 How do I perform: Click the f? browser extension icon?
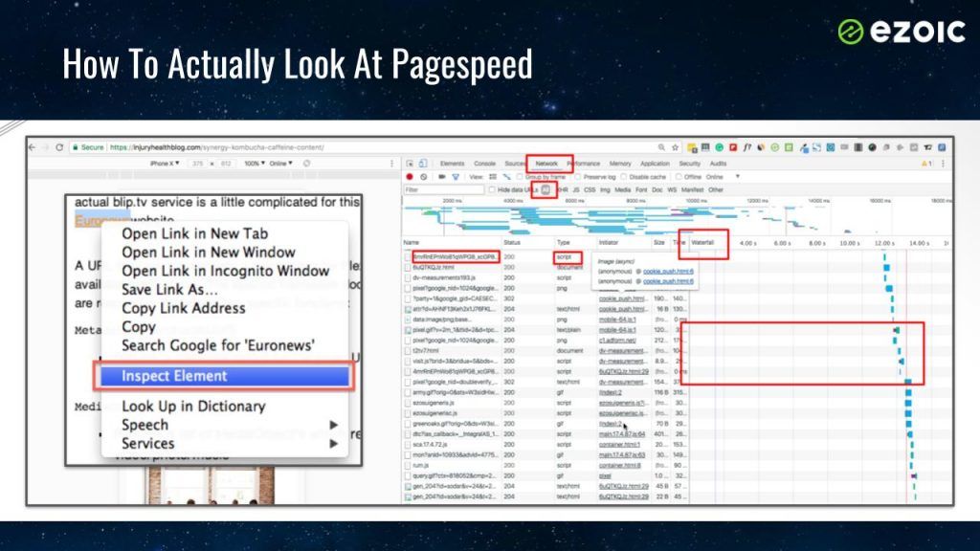coord(746,147)
